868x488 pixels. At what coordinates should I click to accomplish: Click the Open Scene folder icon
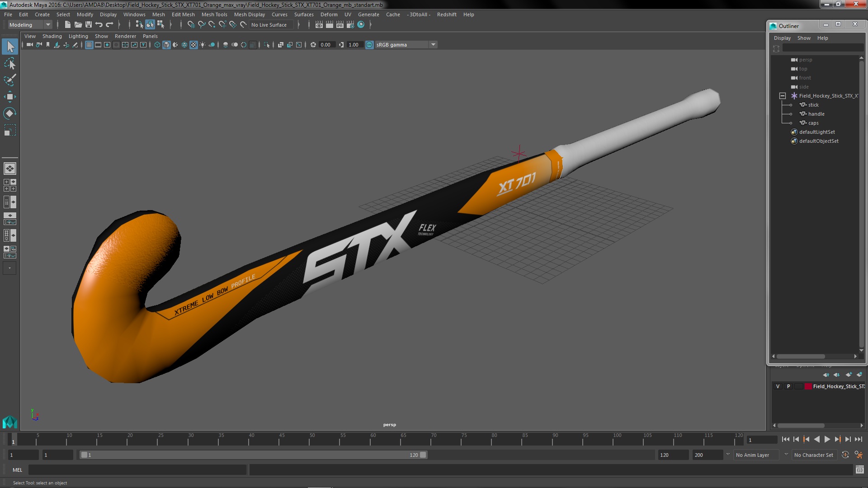coord(78,25)
